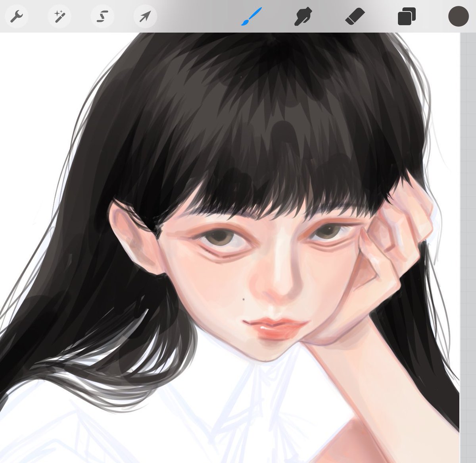
Task: Open the active color picker circle
Action: (x=459, y=17)
